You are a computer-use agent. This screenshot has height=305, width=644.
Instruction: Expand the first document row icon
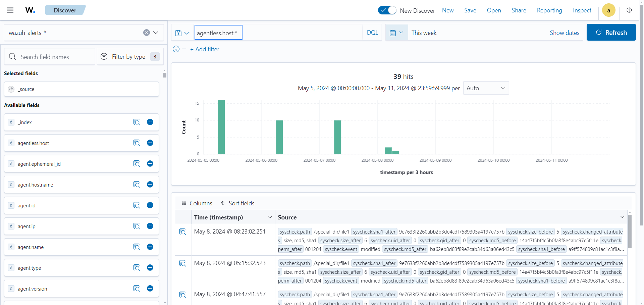183,232
